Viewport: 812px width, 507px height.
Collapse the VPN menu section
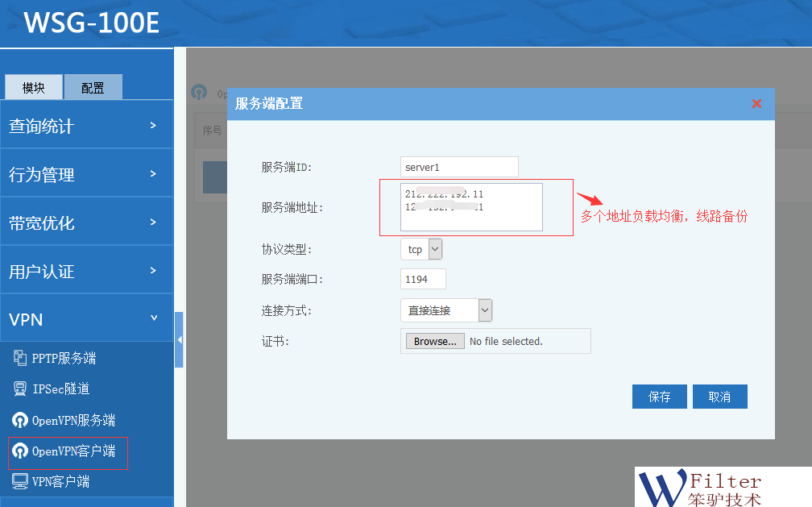click(x=86, y=319)
